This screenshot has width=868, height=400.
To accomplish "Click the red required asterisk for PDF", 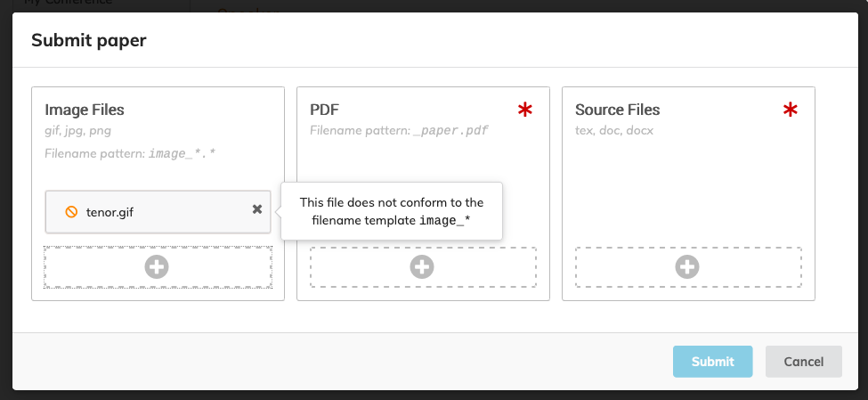I will tap(524, 110).
